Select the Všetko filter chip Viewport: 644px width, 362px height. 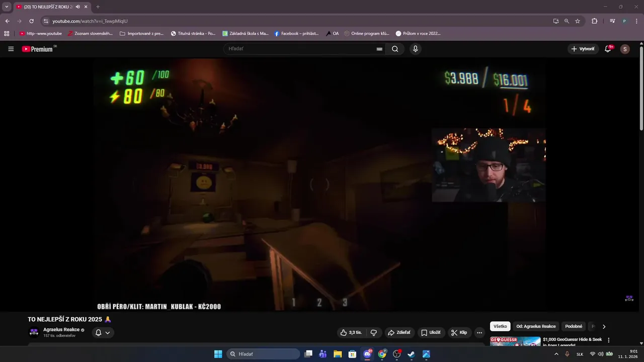(500, 326)
